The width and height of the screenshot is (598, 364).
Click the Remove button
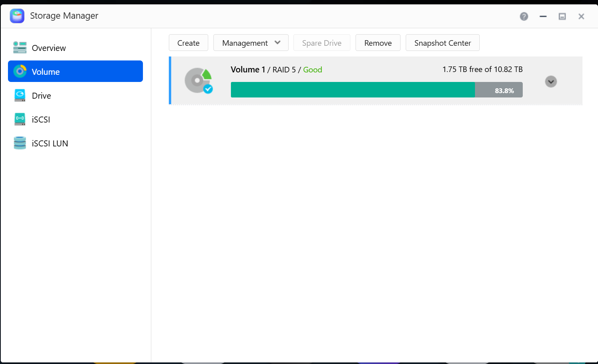(378, 43)
